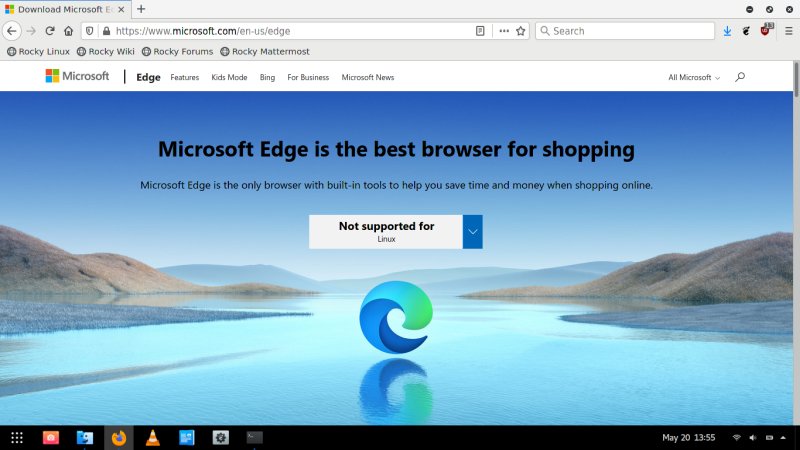Click the Microsoft logo

click(77, 76)
